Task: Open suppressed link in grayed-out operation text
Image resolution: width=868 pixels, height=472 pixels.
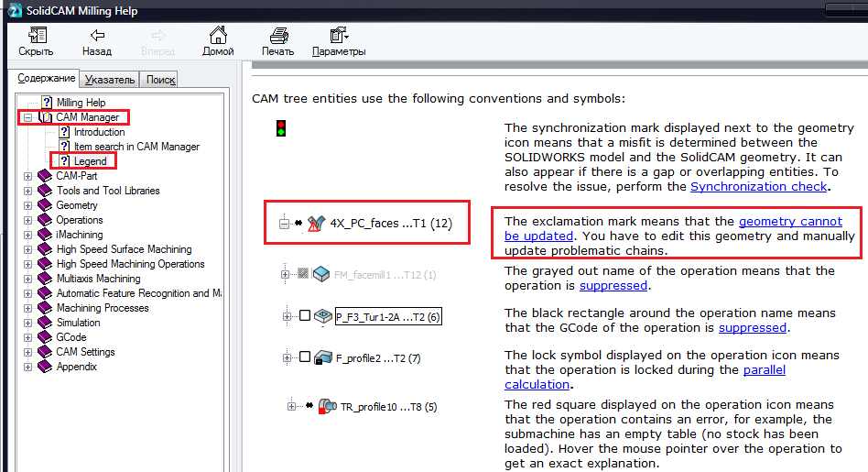Action: (613, 285)
